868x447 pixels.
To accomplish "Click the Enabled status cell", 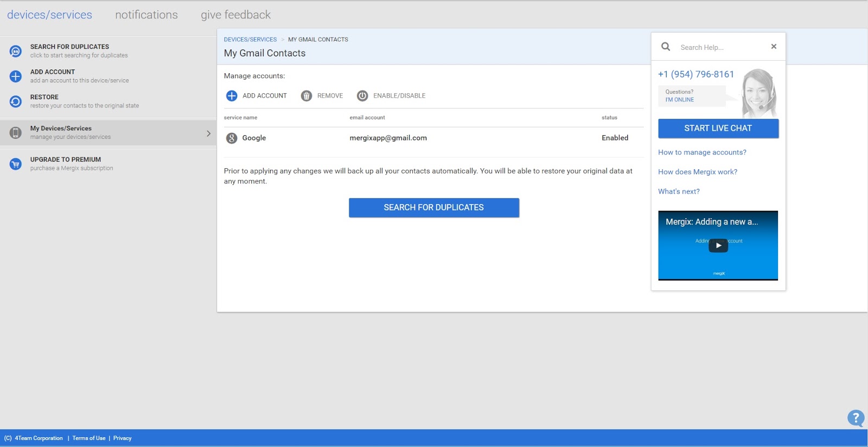I will click(615, 138).
